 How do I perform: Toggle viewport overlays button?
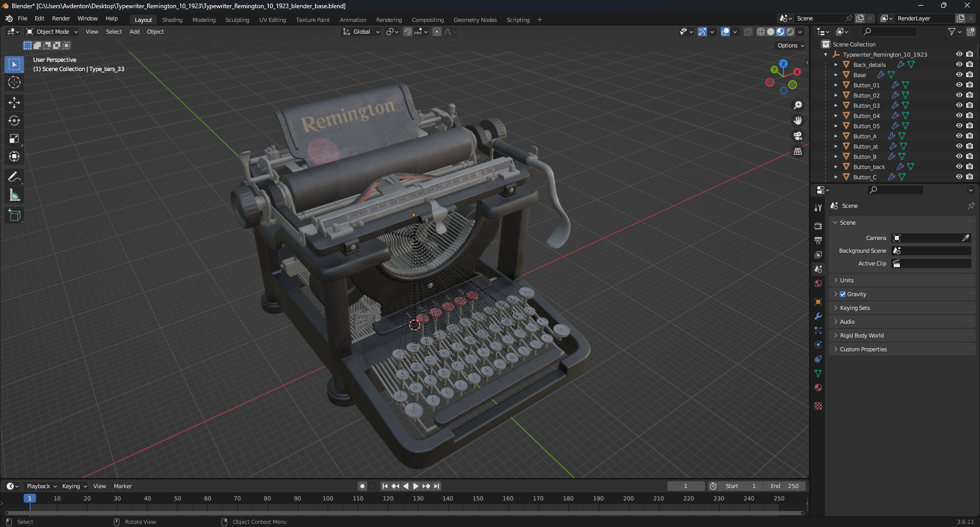click(x=725, y=32)
